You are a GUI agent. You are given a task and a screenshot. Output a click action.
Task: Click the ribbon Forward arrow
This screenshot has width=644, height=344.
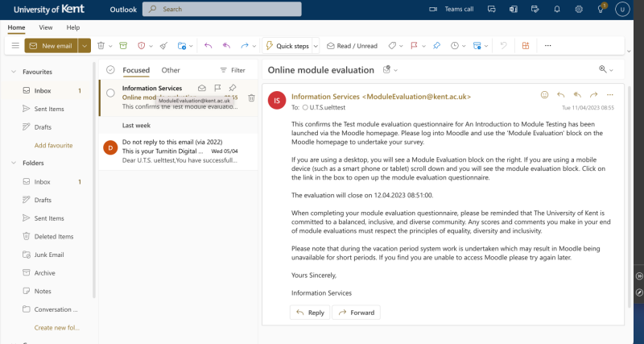[x=245, y=46]
